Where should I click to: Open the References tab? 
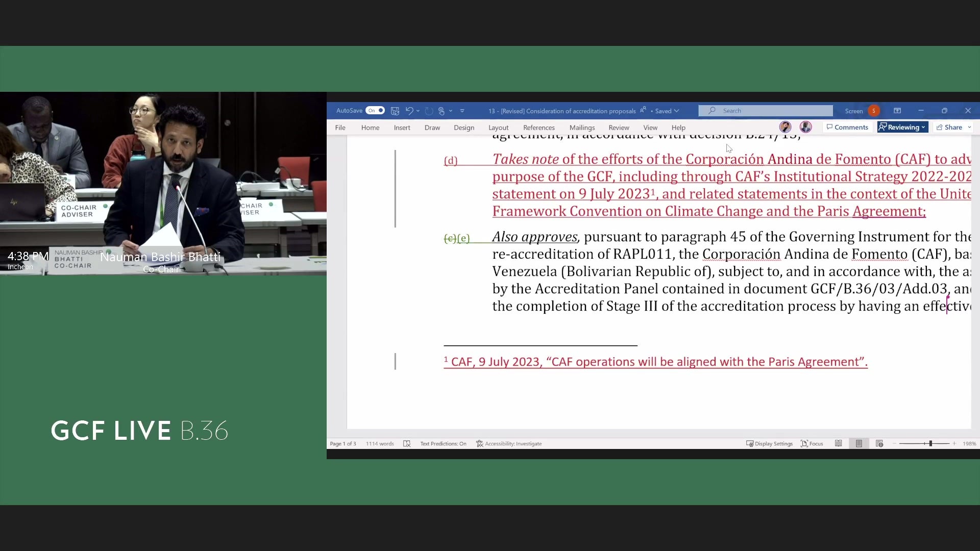tap(539, 128)
